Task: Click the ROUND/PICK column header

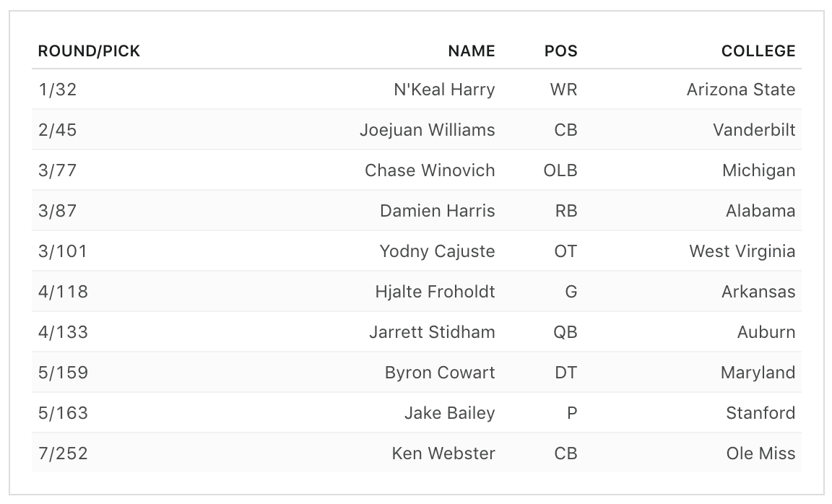Action: [x=89, y=51]
